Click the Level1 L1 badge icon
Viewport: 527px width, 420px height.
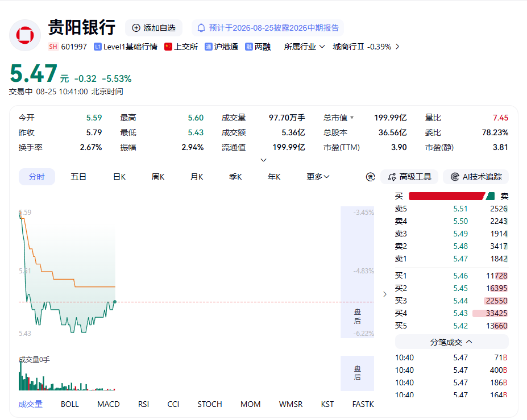[97, 47]
